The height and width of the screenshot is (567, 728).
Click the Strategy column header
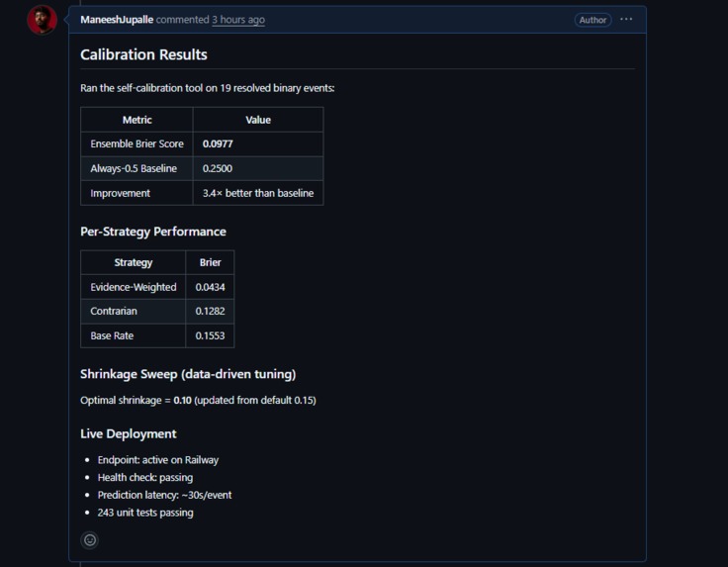pyautogui.click(x=134, y=262)
